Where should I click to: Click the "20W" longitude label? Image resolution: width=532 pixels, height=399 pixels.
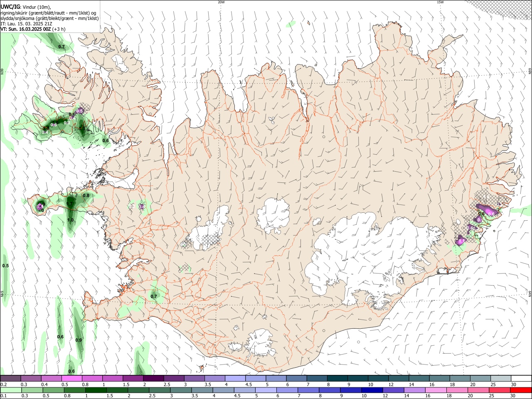point(221,2)
